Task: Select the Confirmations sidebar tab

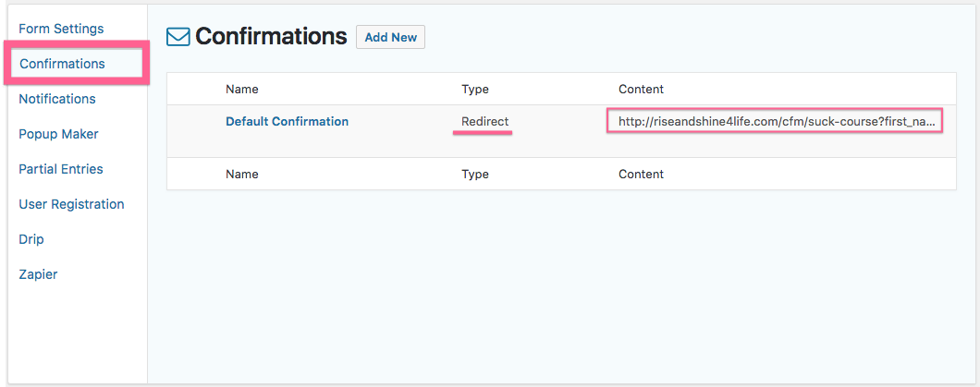Action: pyautogui.click(x=62, y=64)
